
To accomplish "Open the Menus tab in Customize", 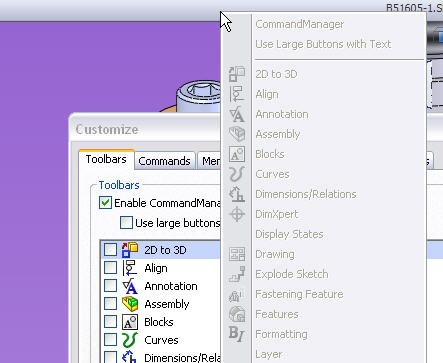I will (210, 161).
